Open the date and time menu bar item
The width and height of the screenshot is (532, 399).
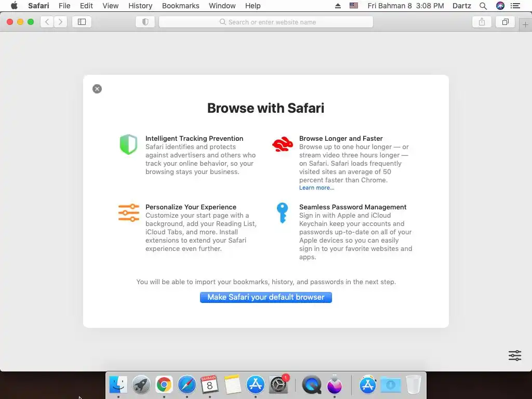click(x=406, y=6)
